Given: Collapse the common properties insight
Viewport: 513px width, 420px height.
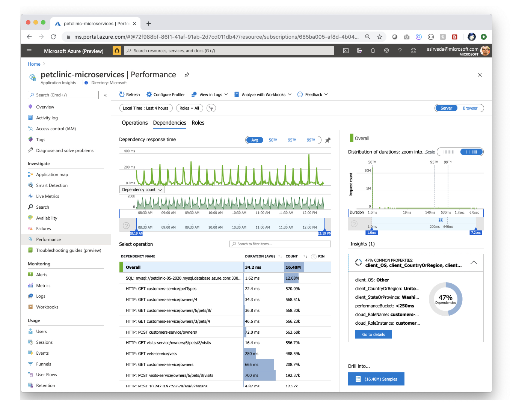Looking at the screenshot, I should tap(474, 262).
